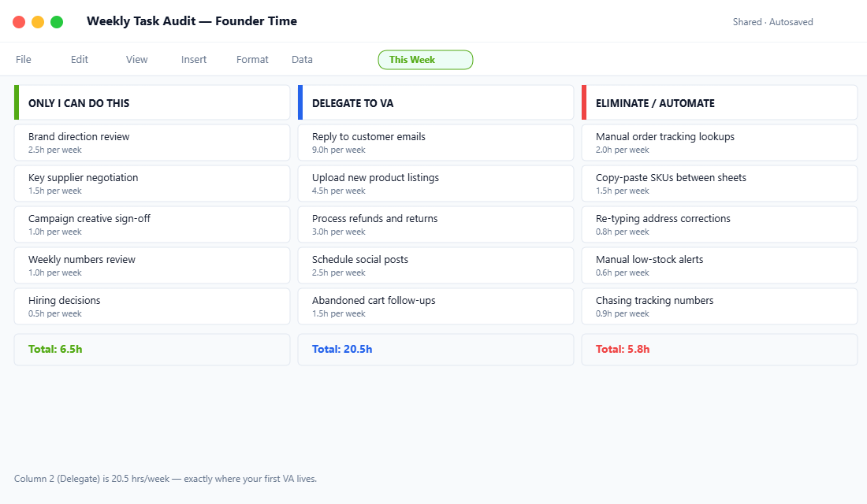This screenshot has height=504, width=867.
Task: Open the View menu
Action: tap(136, 60)
